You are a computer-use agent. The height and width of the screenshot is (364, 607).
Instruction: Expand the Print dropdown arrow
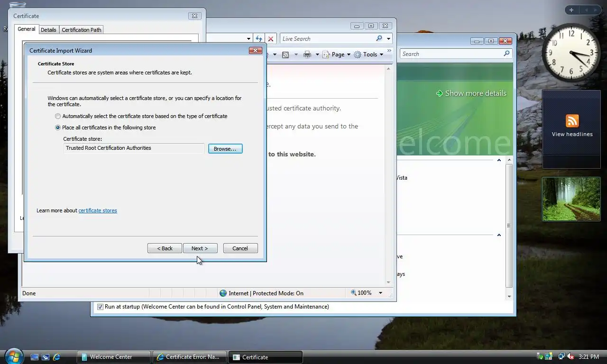tap(317, 55)
